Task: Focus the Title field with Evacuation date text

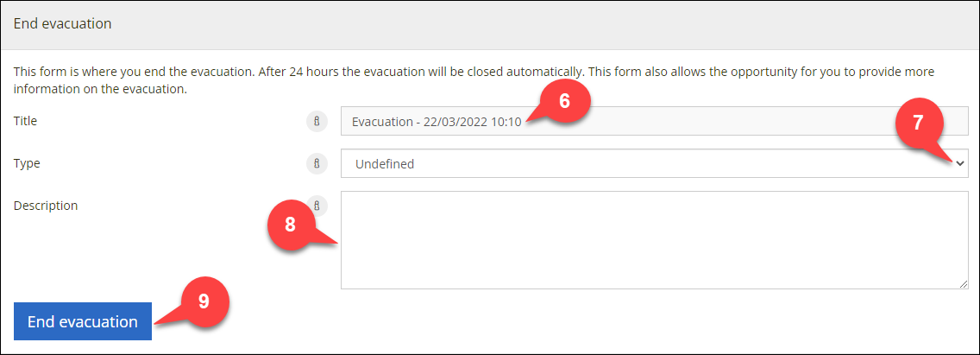Action: [x=655, y=122]
